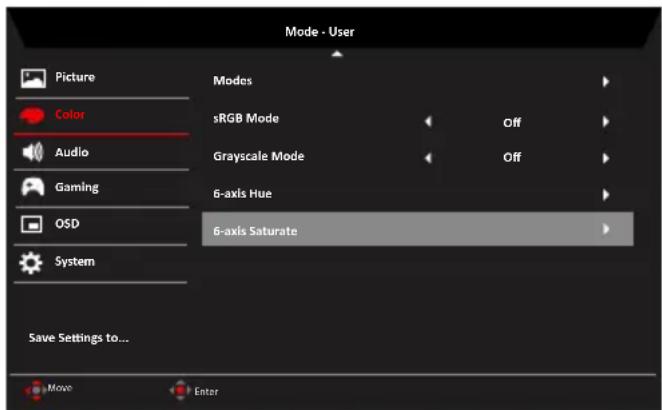
Task: Toggle the sRGB Mode Off value
Action: (512, 123)
